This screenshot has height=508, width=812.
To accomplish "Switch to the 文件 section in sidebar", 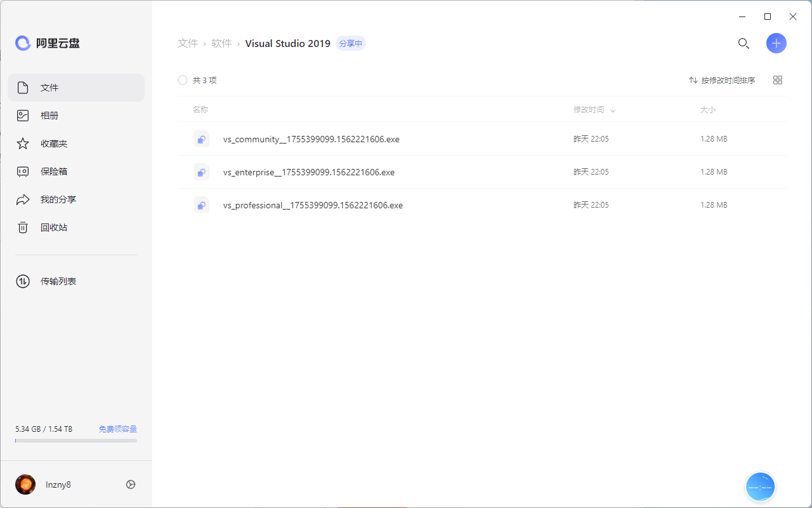I will pos(49,87).
